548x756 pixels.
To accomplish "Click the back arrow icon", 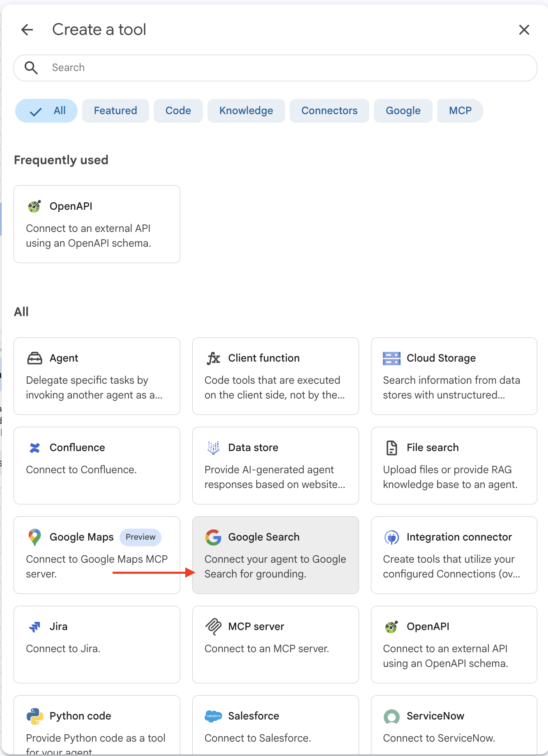I will point(27,30).
